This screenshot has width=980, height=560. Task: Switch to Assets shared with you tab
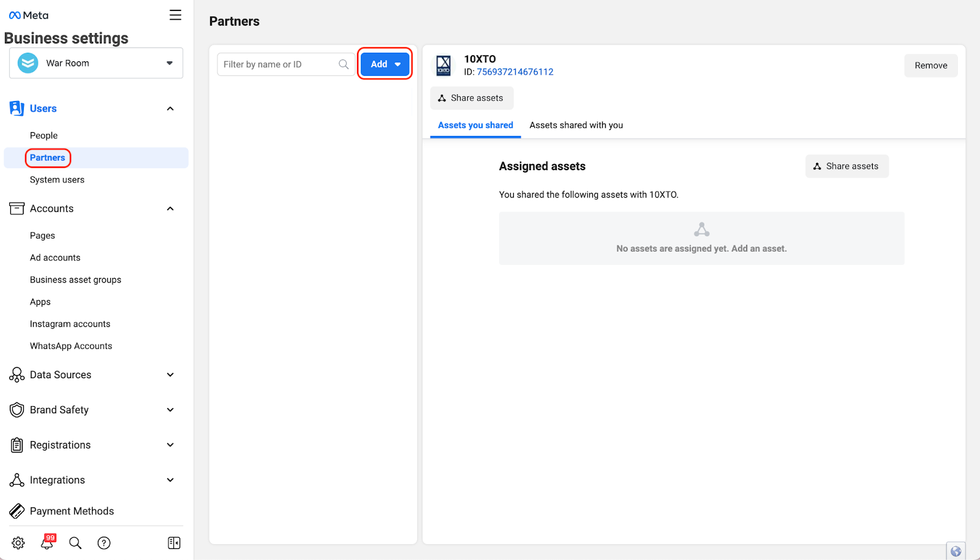pyautogui.click(x=576, y=125)
